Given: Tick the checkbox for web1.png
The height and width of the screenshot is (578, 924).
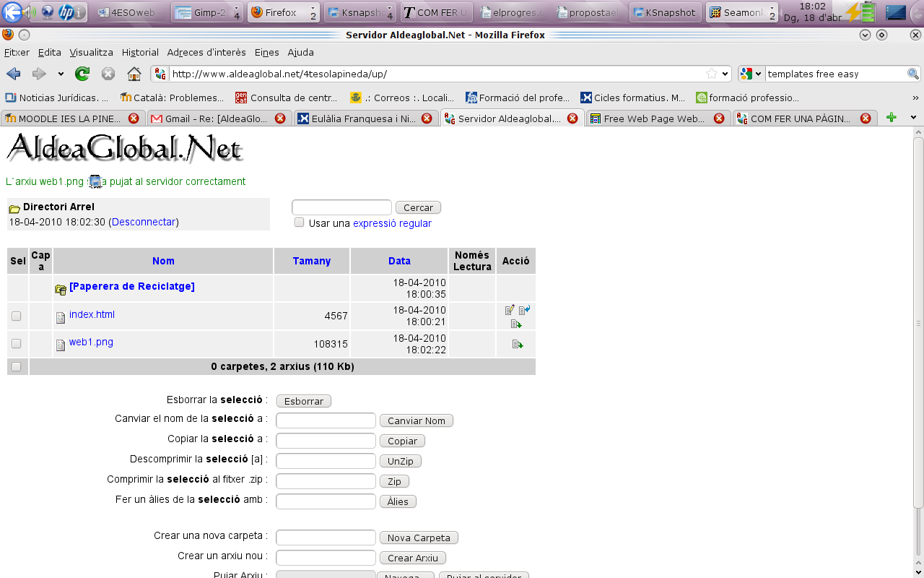Looking at the screenshot, I should click(17, 343).
